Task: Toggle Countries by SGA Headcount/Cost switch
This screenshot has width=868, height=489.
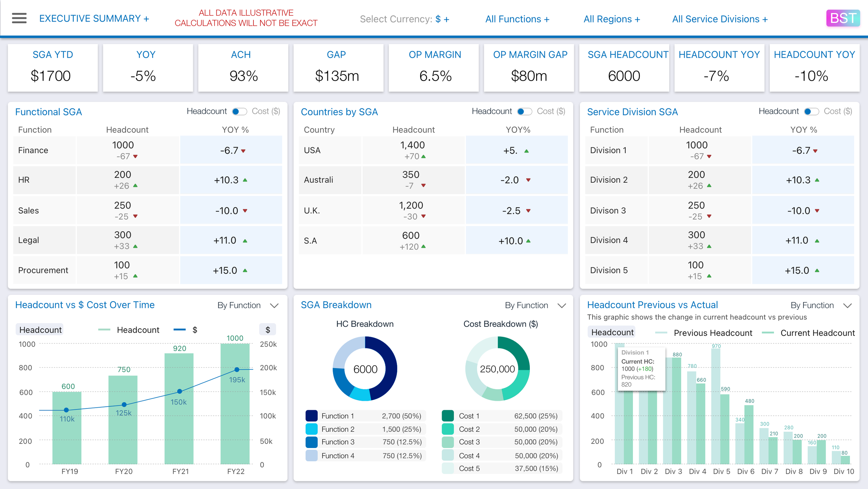Action: point(524,111)
